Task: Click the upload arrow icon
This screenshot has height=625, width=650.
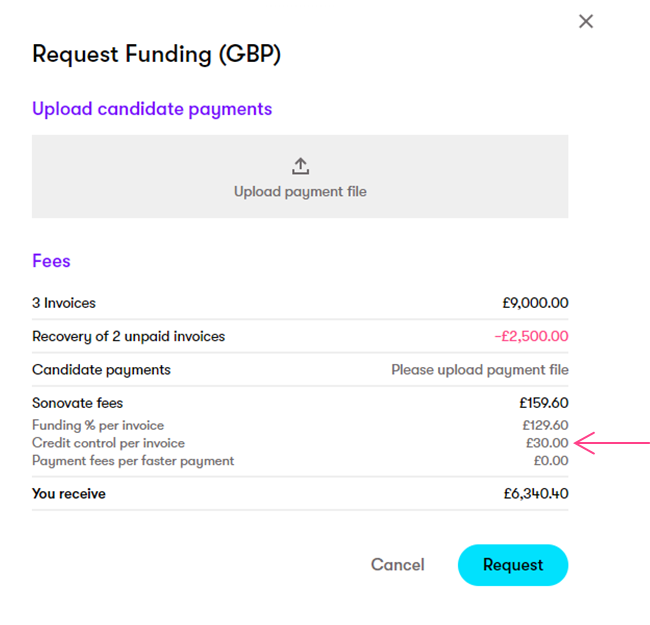Action: click(x=300, y=166)
